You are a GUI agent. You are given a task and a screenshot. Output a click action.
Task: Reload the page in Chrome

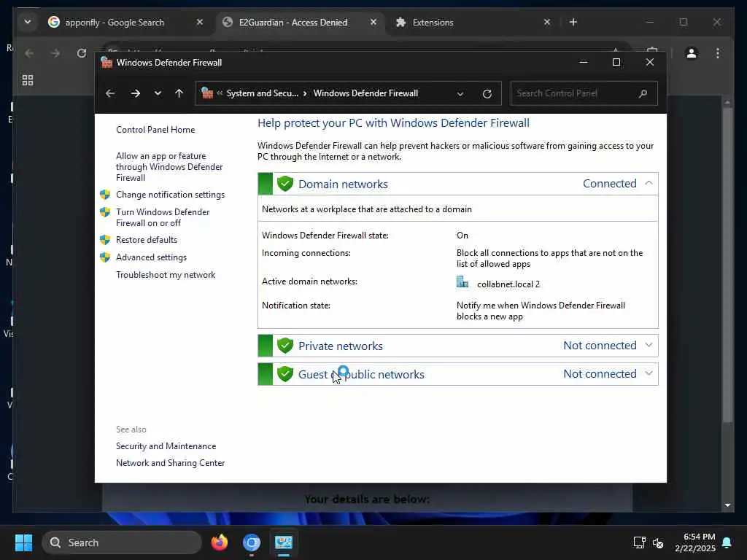[x=82, y=52]
